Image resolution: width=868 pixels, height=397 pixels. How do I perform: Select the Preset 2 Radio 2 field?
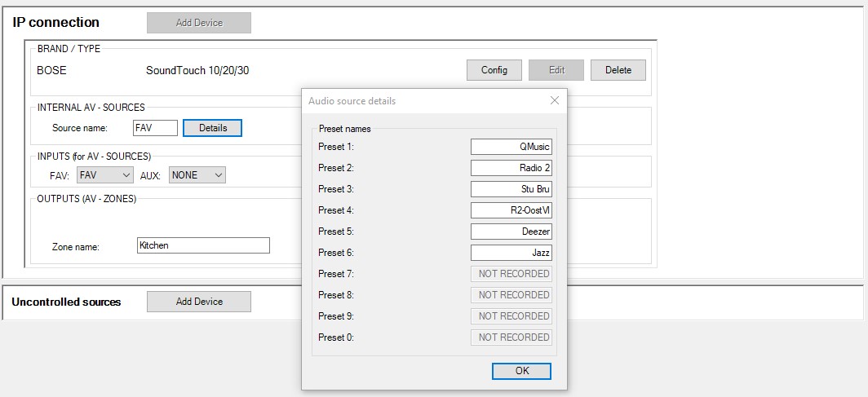(511, 168)
